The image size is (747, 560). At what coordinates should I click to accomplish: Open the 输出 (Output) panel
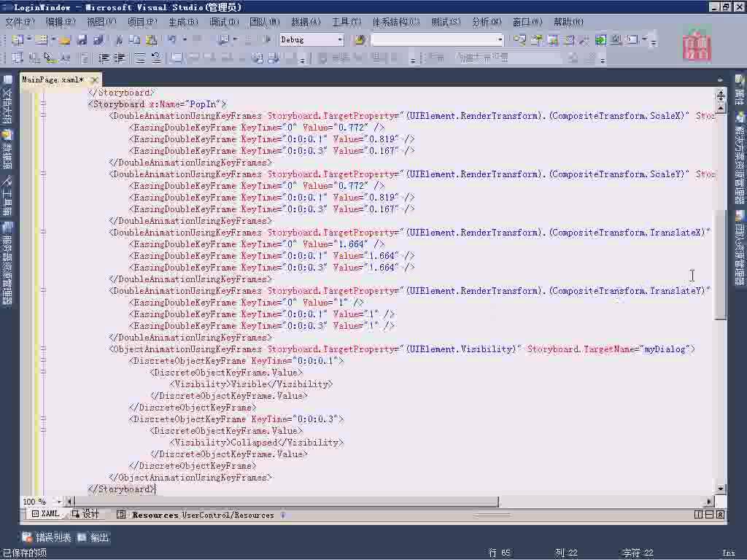(x=93, y=537)
